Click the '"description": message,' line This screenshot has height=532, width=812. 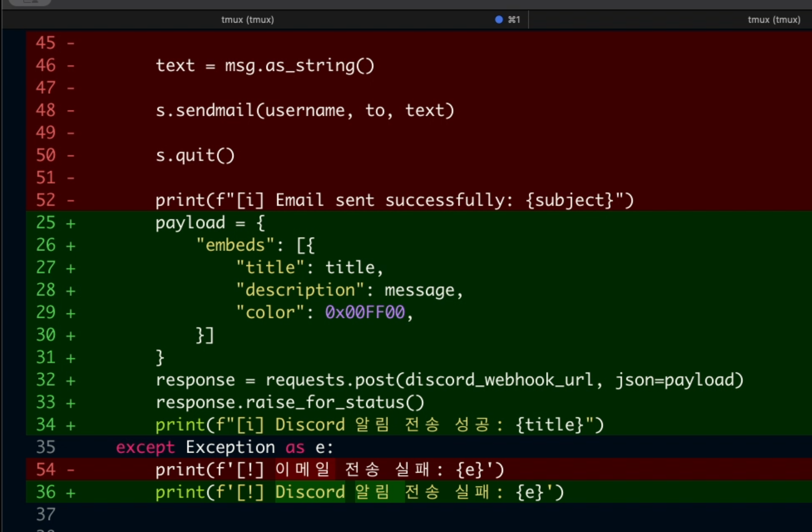(349, 290)
